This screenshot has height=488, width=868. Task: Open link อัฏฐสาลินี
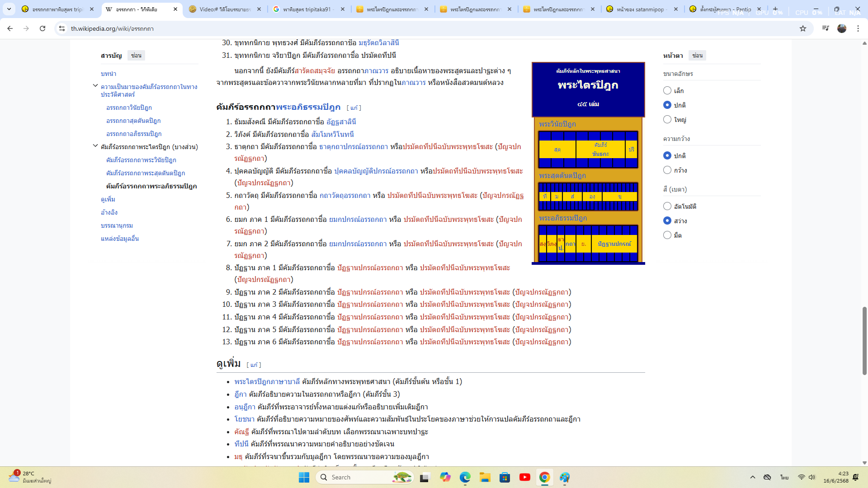pos(341,122)
